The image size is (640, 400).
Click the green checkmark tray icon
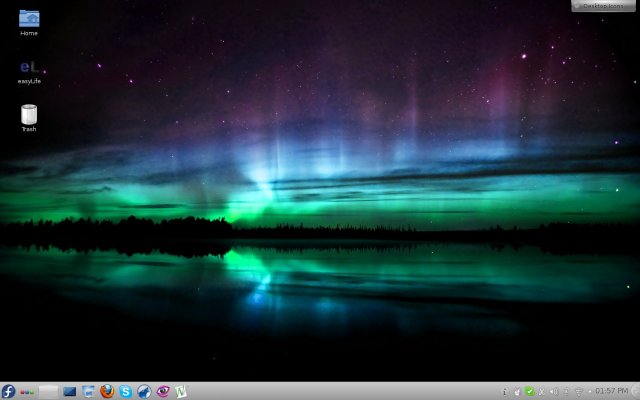(x=529, y=391)
